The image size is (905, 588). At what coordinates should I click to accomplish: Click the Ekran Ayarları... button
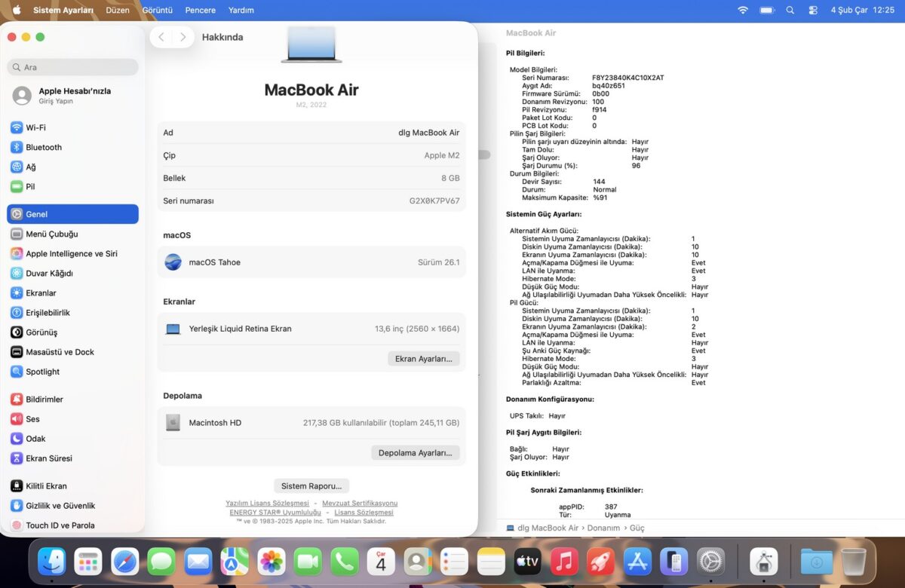click(x=424, y=359)
